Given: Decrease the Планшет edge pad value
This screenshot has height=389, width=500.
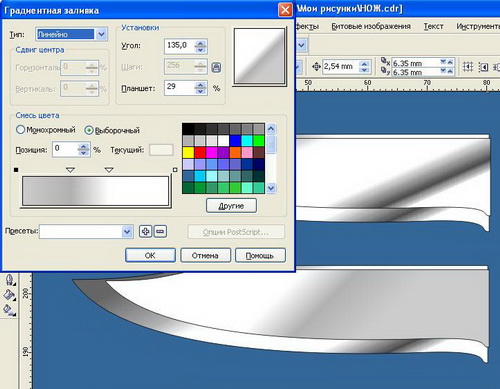Looking at the screenshot, I should 200,91.
